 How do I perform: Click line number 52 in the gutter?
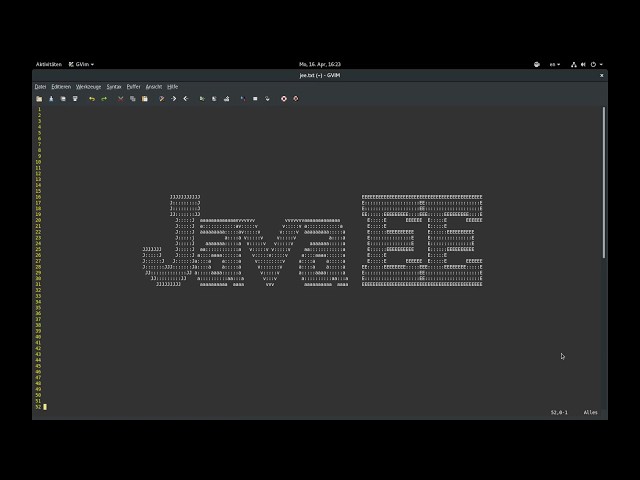38,407
